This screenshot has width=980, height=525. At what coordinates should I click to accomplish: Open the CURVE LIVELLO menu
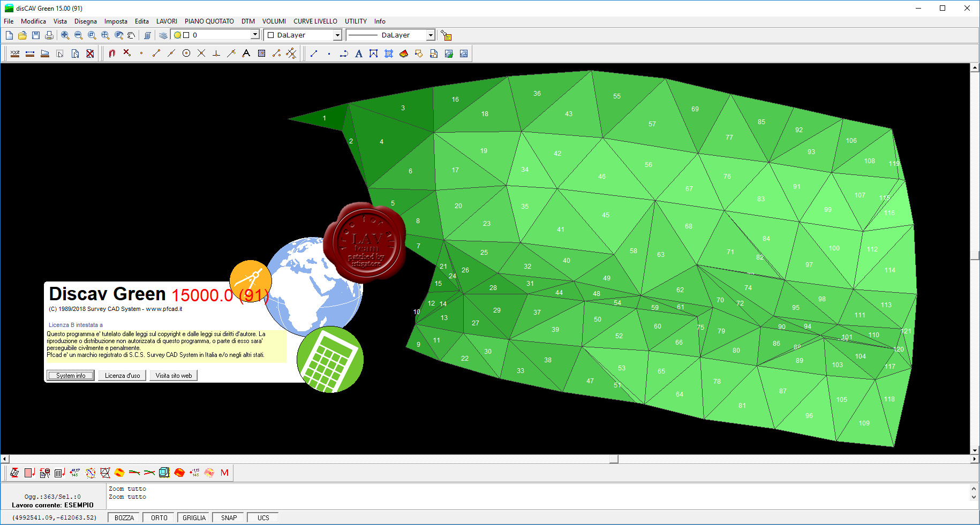point(315,21)
